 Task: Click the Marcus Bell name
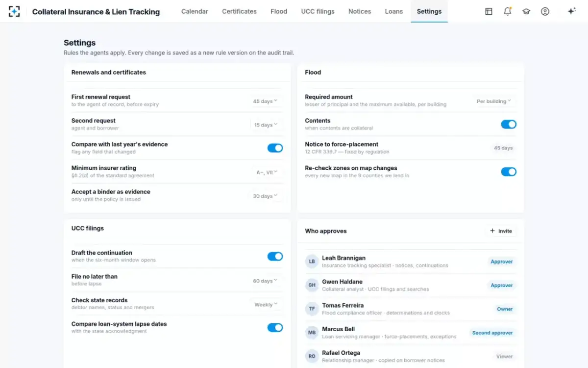click(x=338, y=329)
